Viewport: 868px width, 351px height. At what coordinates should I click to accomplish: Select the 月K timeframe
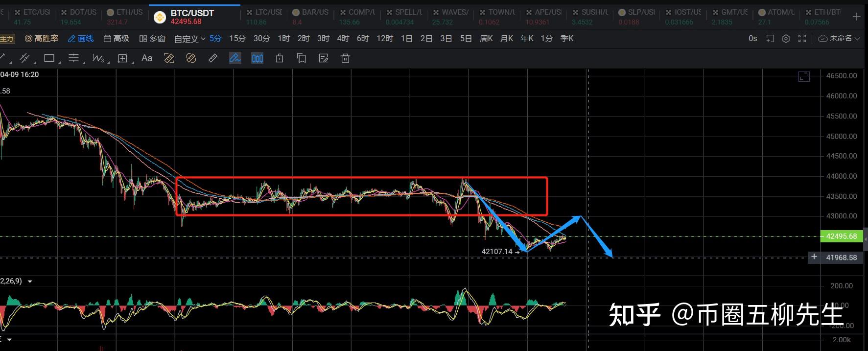[x=507, y=38]
